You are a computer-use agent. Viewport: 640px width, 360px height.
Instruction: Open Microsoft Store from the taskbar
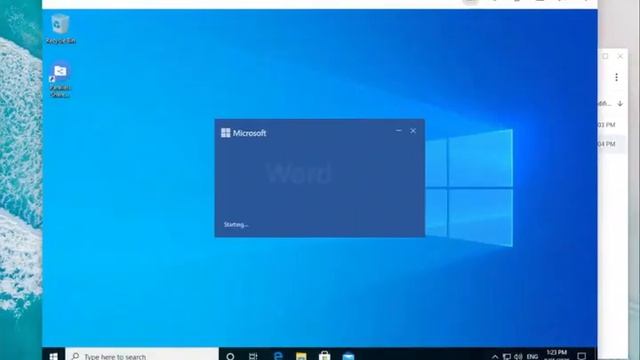325,356
